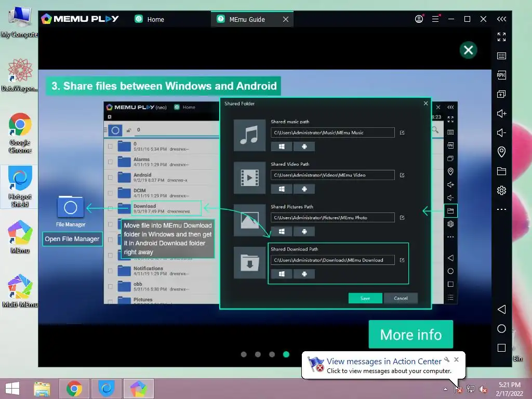Open Google Chrome from the taskbar
The image size is (532, 399).
point(74,389)
